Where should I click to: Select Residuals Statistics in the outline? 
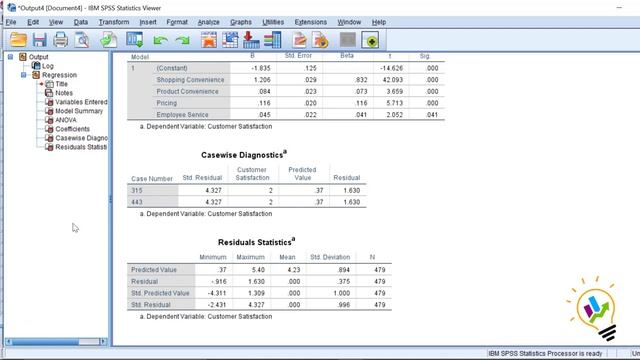(x=81, y=147)
